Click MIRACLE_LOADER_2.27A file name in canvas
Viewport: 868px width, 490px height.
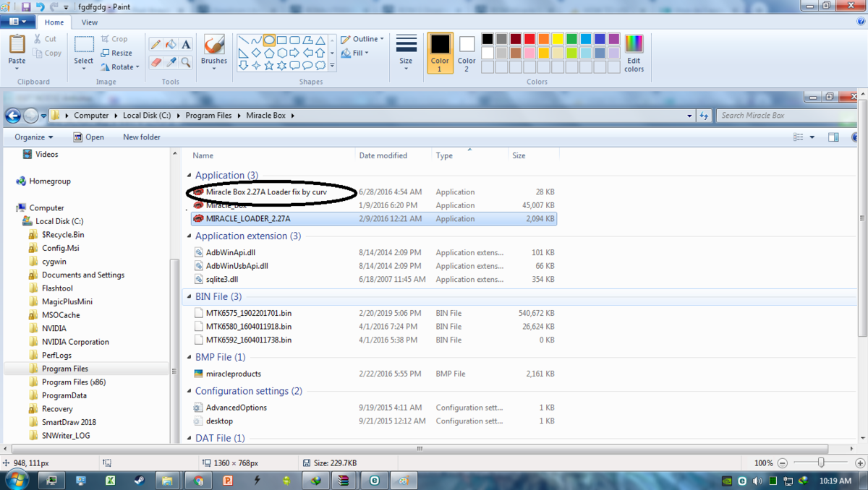click(248, 218)
